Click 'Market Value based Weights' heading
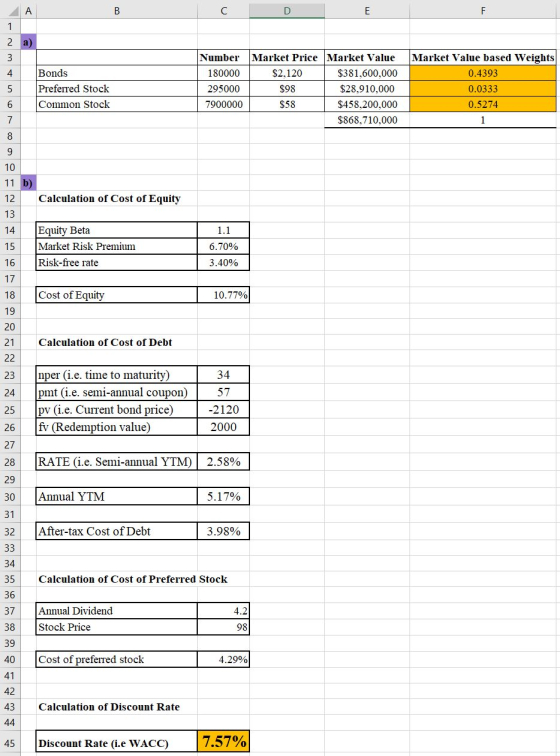This screenshot has width=560, height=756. click(x=483, y=57)
